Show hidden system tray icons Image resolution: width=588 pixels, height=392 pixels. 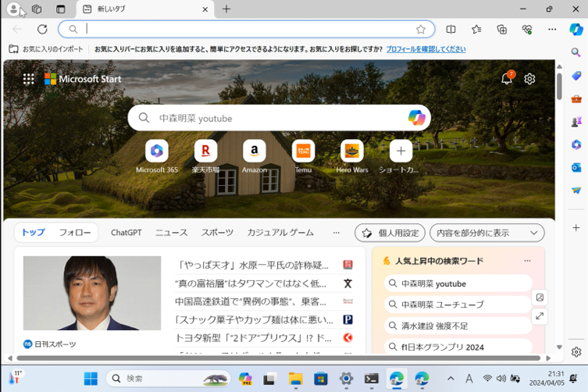pyautogui.click(x=451, y=379)
